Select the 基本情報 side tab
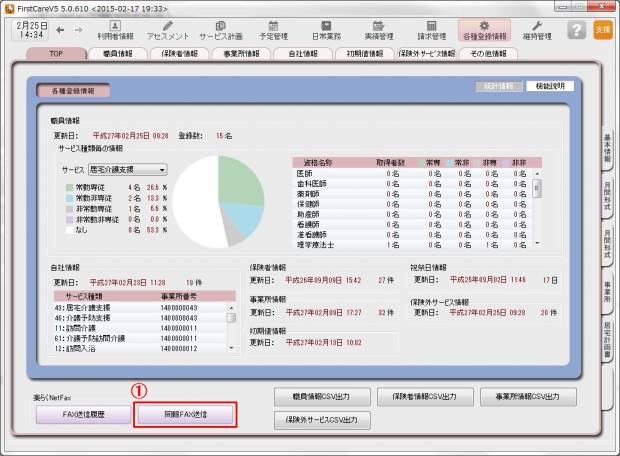Image resolution: width=620 pixels, height=456 pixels. (x=607, y=151)
